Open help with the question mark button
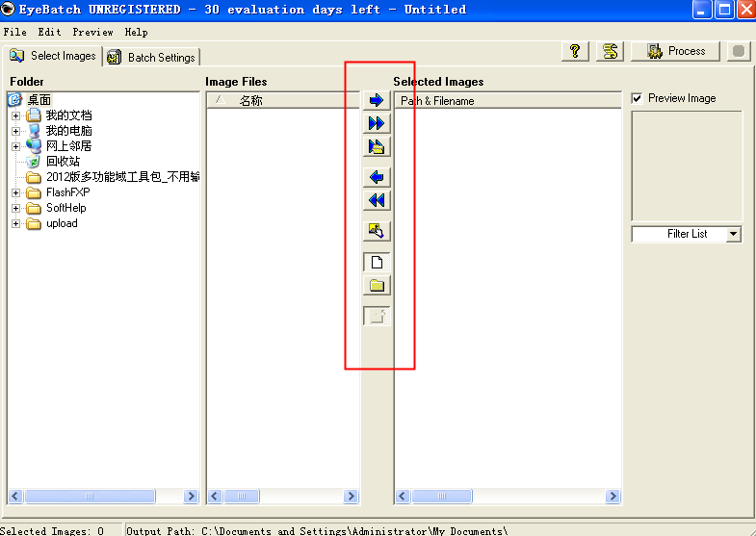 click(x=575, y=51)
